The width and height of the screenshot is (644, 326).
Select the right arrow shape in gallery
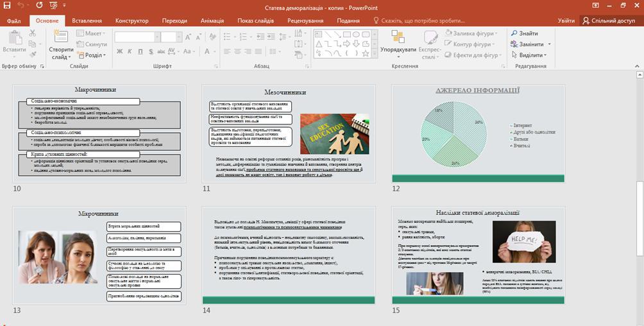[346, 44]
